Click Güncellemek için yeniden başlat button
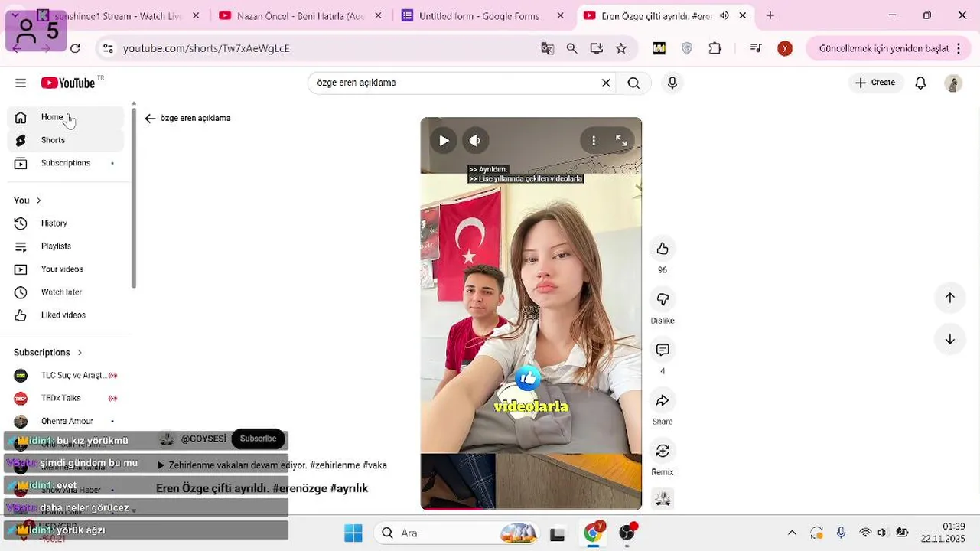This screenshot has width=980, height=551. (x=884, y=48)
